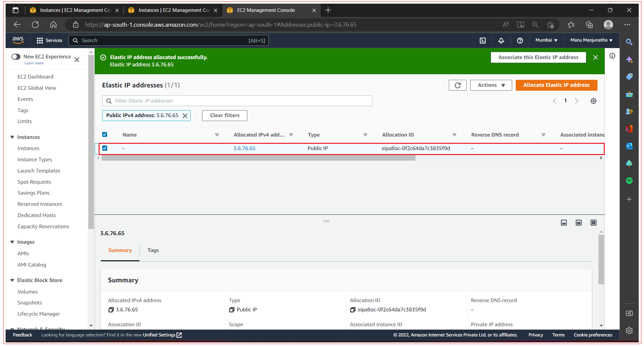This screenshot has width=644, height=346.
Task: Open Launch Templates in sidebar
Action: click(x=39, y=171)
